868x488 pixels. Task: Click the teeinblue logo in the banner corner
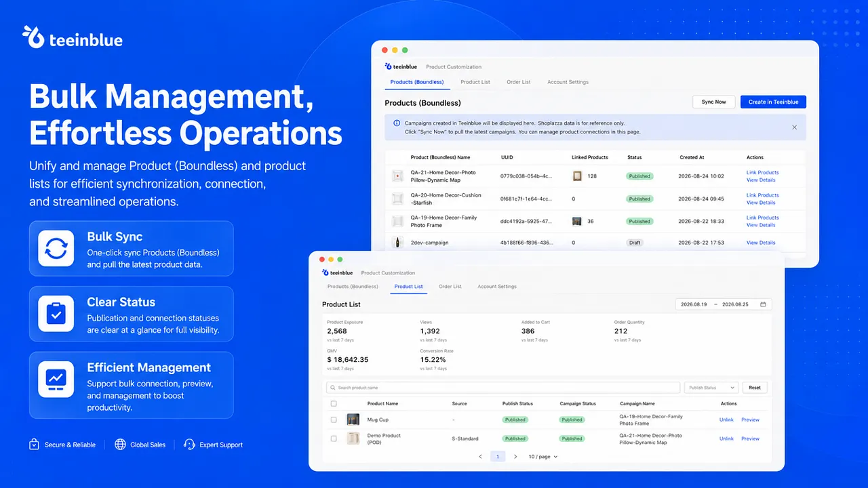pos(73,39)
